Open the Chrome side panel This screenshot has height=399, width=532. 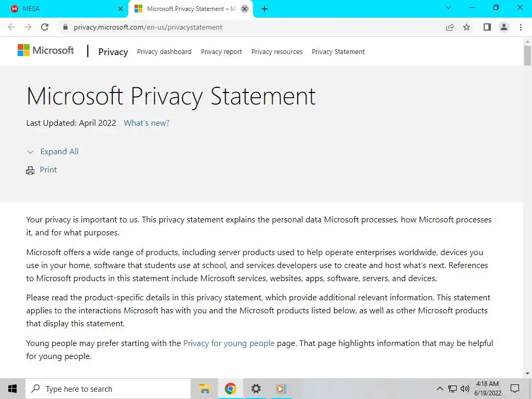(487, 27)
